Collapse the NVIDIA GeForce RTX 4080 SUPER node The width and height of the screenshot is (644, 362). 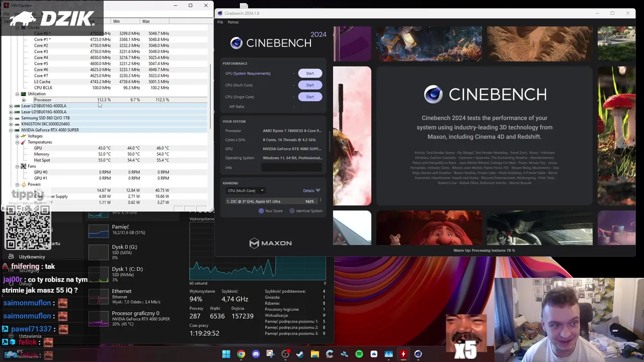click(x=11, y=130)
